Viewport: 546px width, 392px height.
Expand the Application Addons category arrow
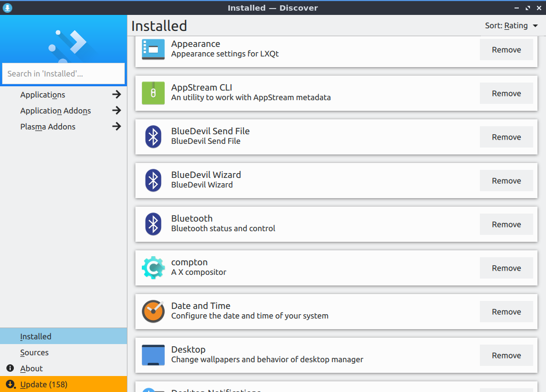[116, 111]
